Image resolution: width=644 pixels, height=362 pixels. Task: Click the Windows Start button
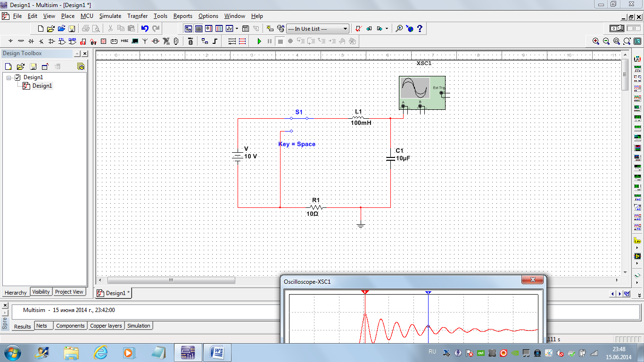pos(11,352)
